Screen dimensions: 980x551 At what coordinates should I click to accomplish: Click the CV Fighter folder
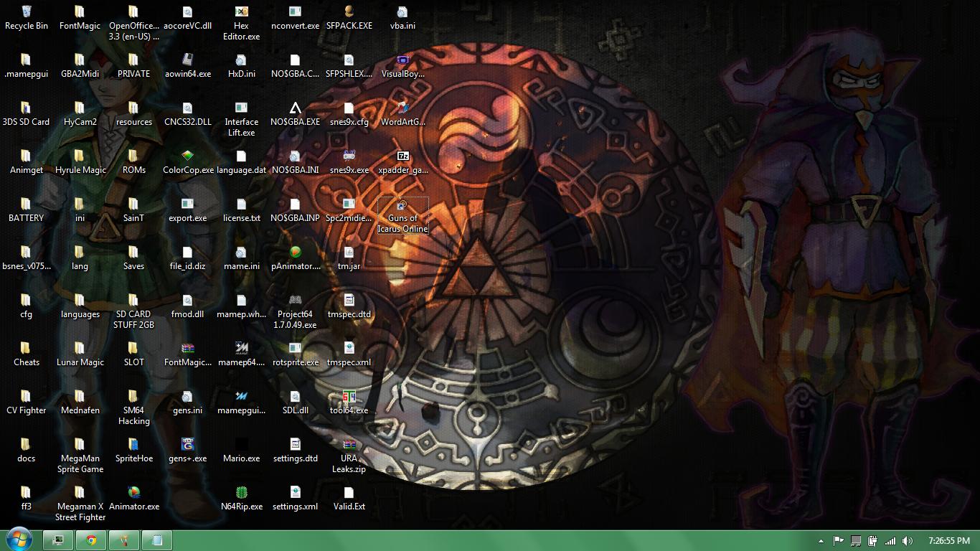(x=27, y=403)
